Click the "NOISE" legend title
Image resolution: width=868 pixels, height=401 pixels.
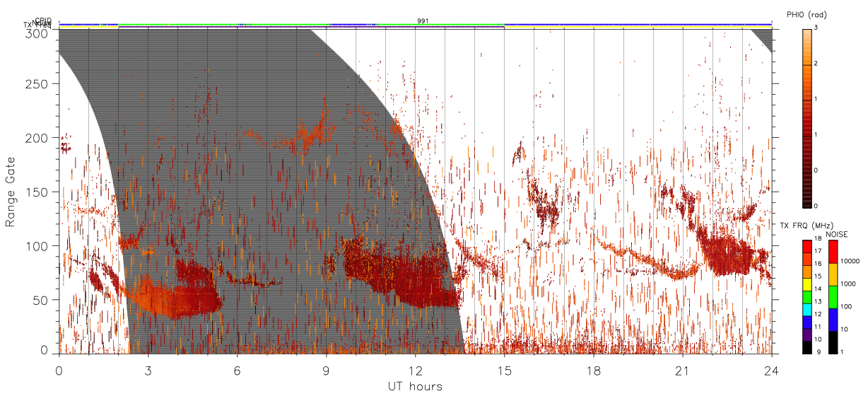click(x=837, y=234)
